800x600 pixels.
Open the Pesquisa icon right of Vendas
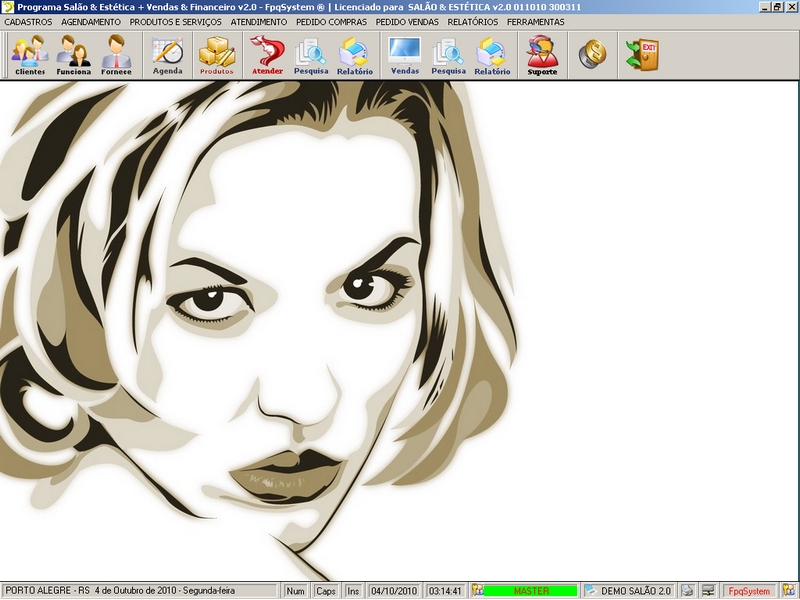tap(448, 55)
